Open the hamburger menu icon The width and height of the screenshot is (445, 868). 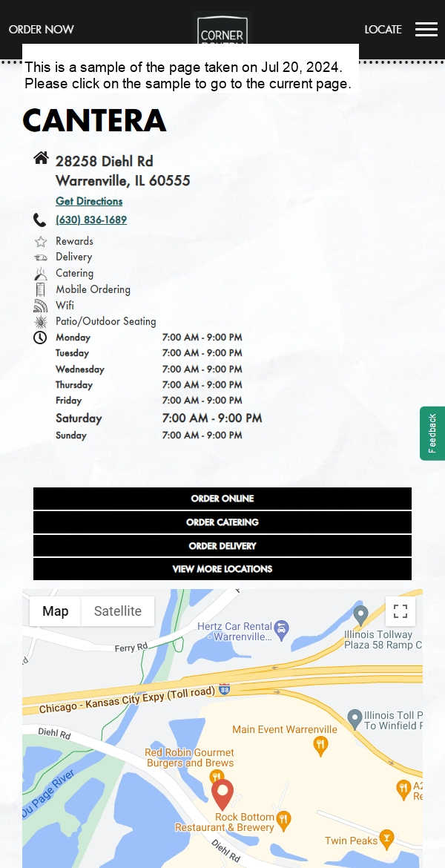[x=426, y=30]
